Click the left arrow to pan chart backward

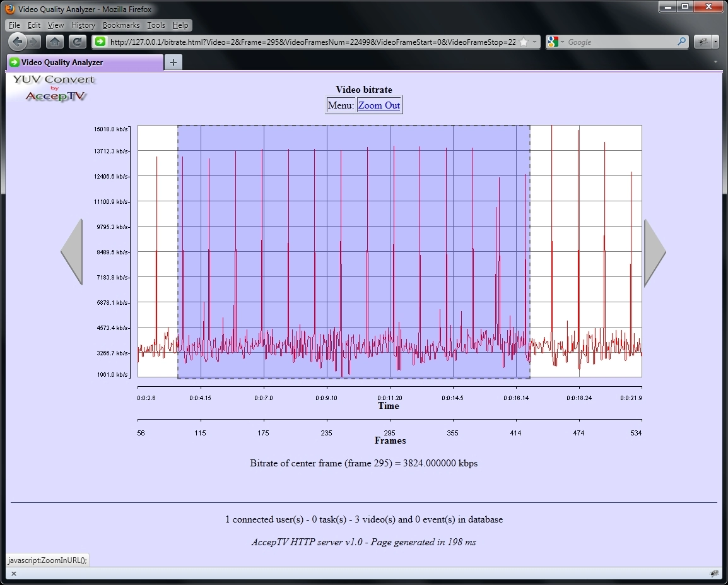(x=72, y=252)
